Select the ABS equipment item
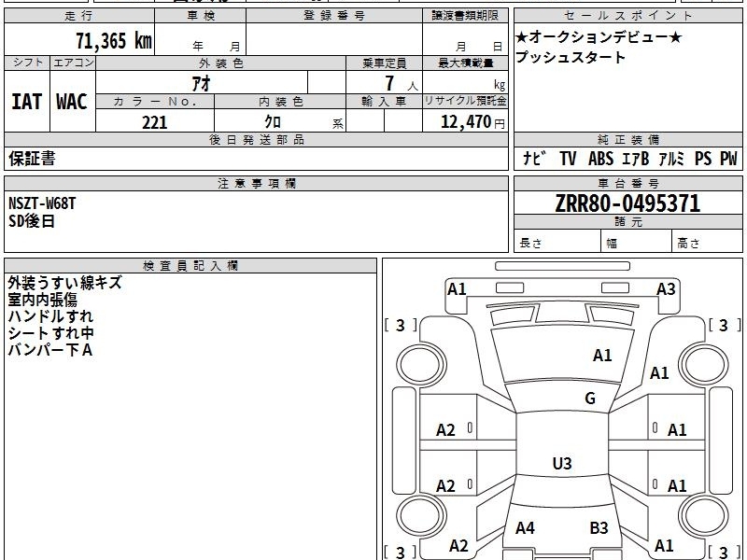The width and height of the screenshot is (747, 560). tap(600, 159)
